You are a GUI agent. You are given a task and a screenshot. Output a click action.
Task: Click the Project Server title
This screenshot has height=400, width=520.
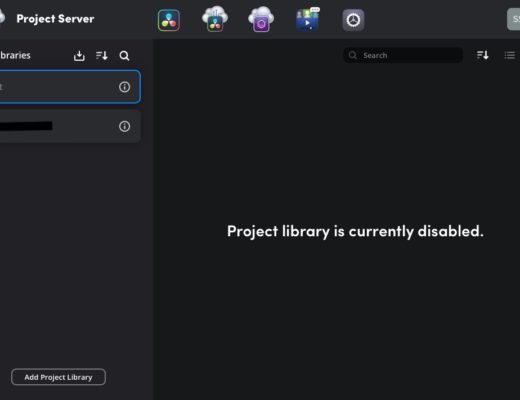[x=55, y=19]
